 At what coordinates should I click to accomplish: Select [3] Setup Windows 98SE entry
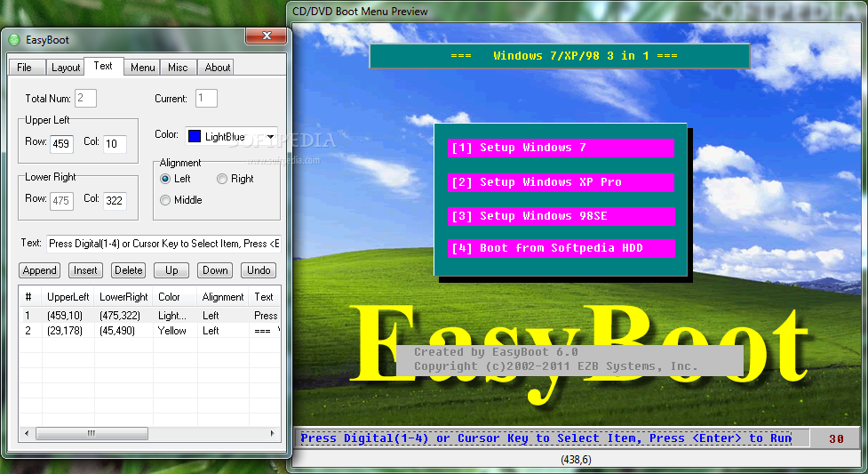(x=561, y=216)
